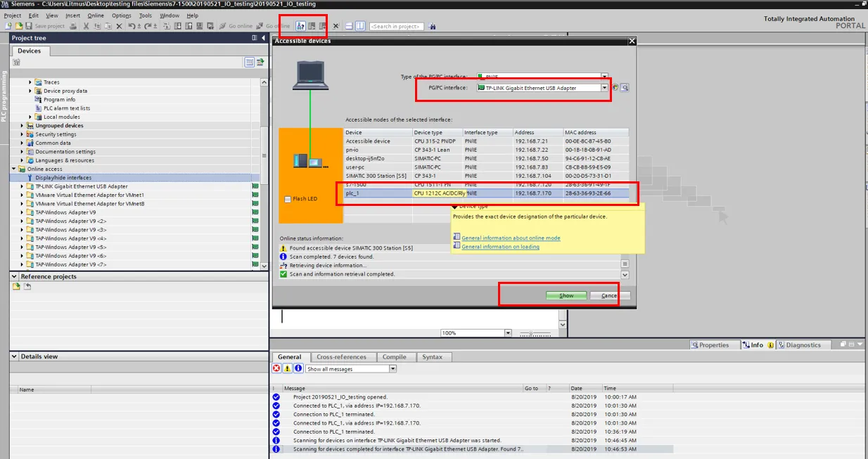Open the Window menu
Screen dimensions: 868x459
click(x=169, y=15)
